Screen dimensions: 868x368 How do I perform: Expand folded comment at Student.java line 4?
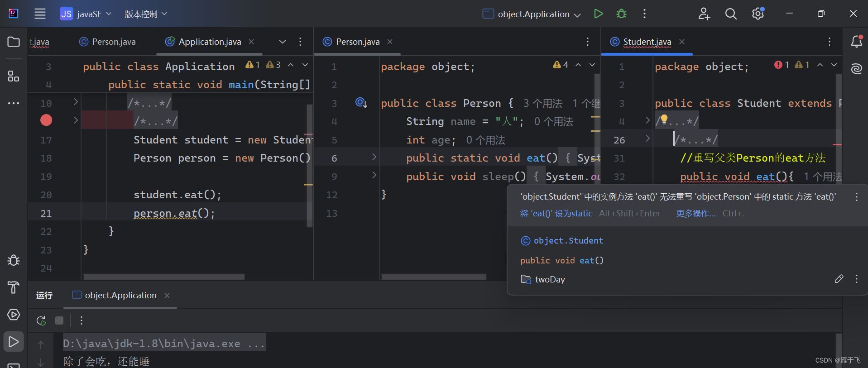[648, 120]
